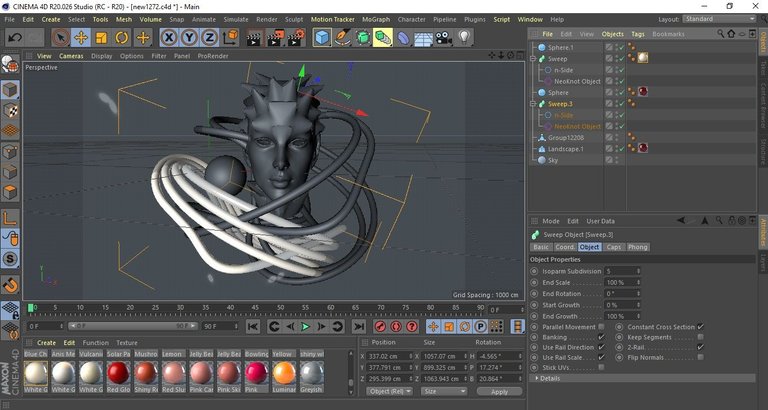Adjust Isoparm Subdivision stepper arrows
This screenshot has width=768, height=410.
tap(638, 271)
